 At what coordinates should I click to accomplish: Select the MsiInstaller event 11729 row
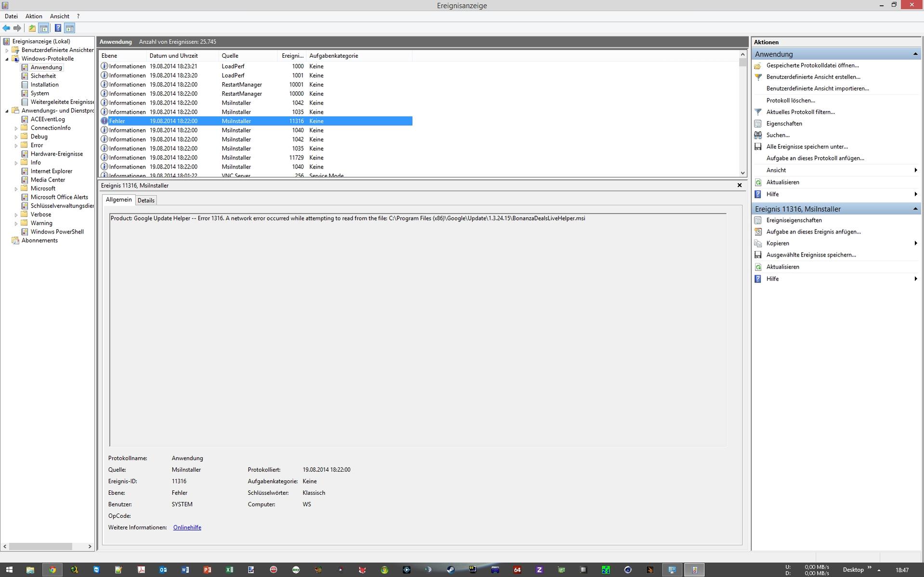(256, 158)
